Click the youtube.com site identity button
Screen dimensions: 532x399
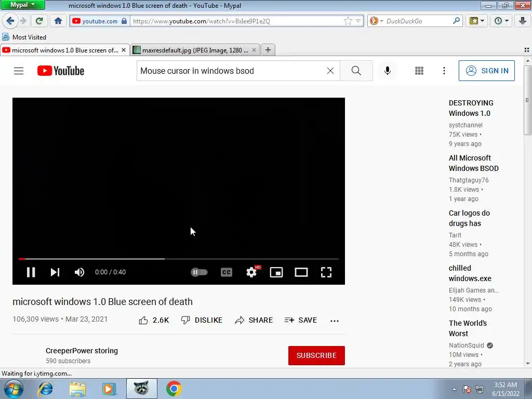(x=99, y=21)
